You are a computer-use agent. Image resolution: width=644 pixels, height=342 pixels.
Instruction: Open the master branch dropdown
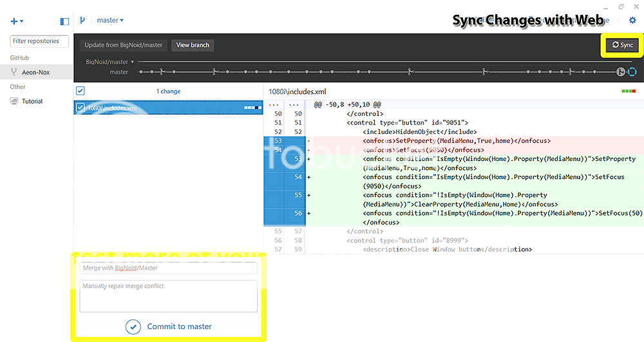[111, 21]
